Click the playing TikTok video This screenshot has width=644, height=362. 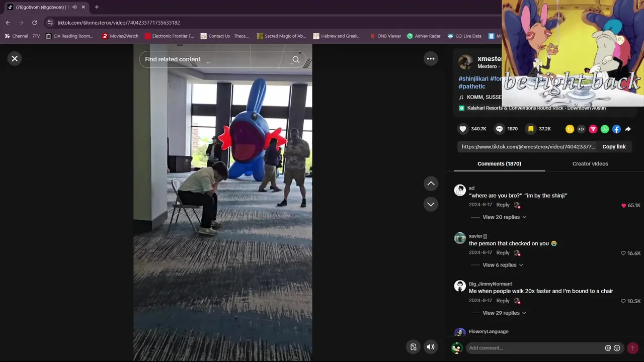[x=222, y=202]
